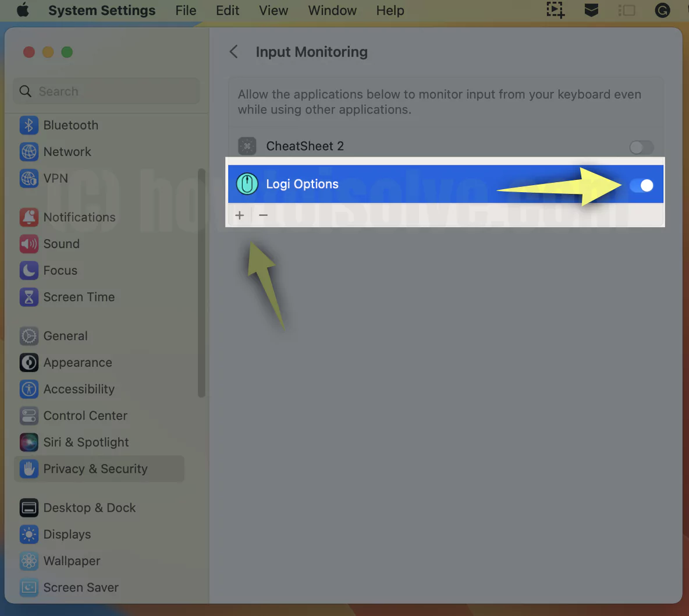Select the CheatSheet 2 row
Screen dimensions: 689x616
coord(446,146)
